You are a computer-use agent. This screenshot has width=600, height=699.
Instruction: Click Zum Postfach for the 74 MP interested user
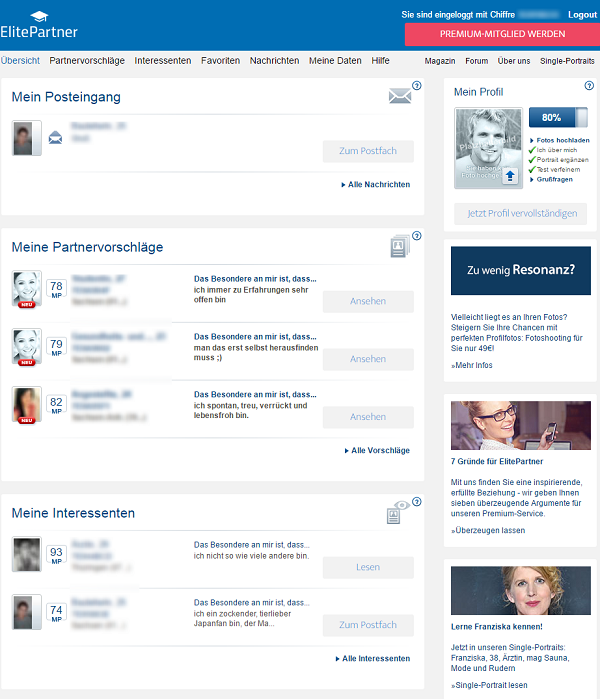pos(368,625)
